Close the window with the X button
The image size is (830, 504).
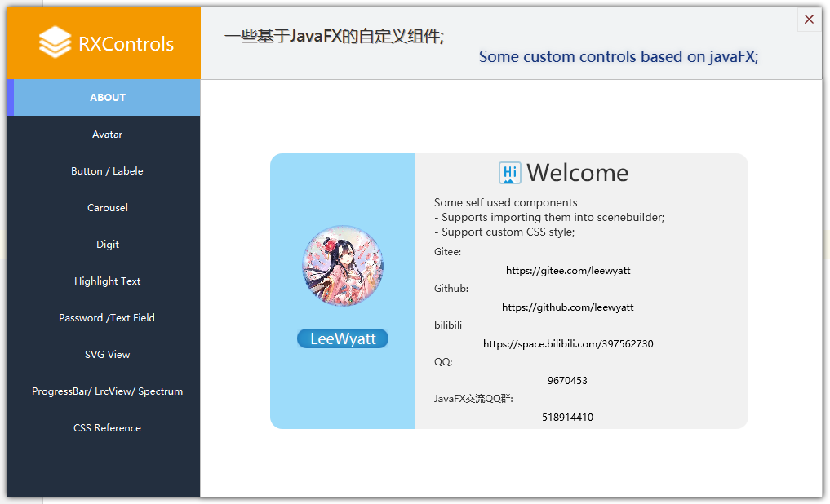[x=809, y=20]
